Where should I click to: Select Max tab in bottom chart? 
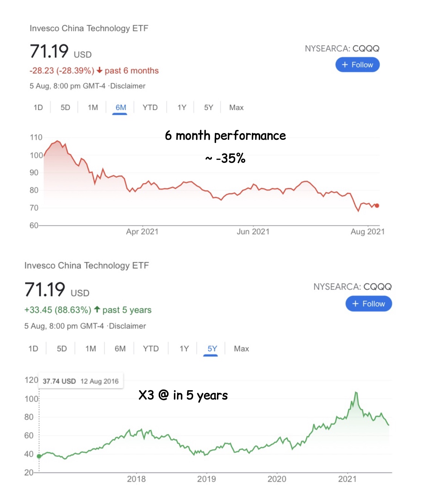pyautogui.click(x=241, y=349)
